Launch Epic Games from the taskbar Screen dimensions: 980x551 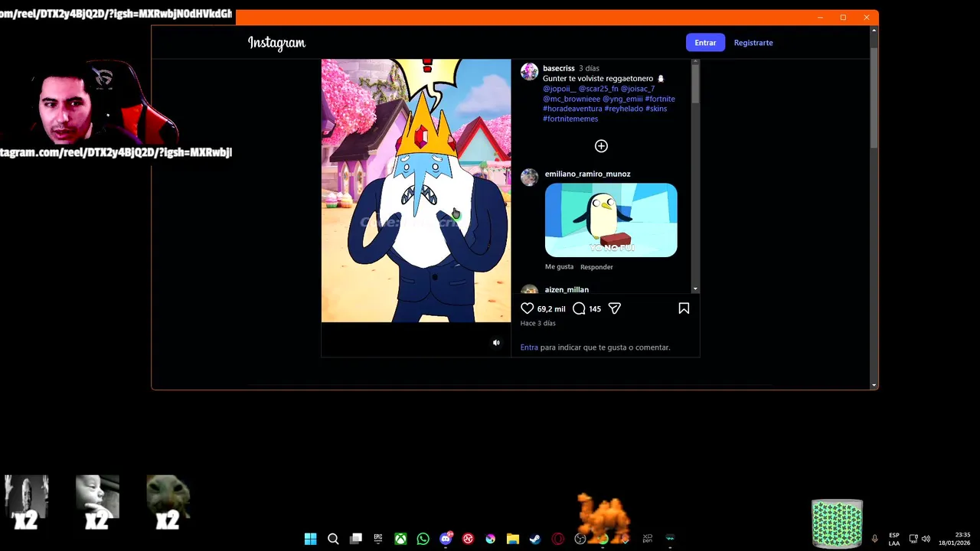[378, 539]
